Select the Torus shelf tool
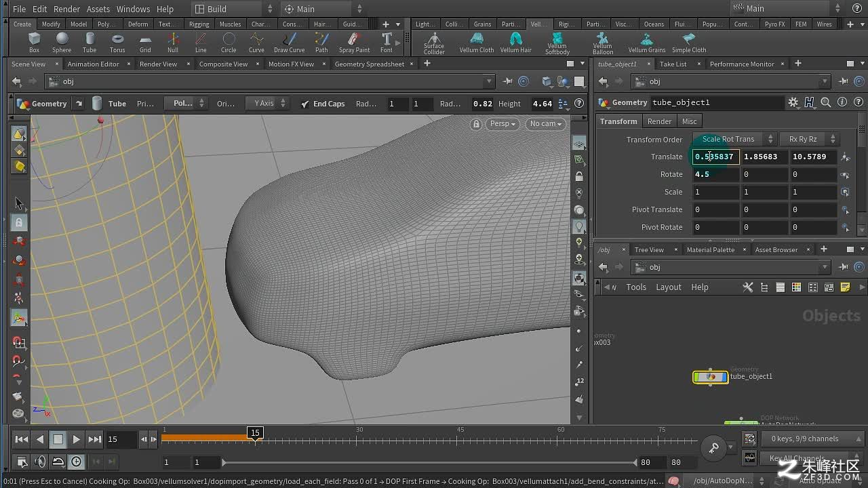 (x=117, y=43)
